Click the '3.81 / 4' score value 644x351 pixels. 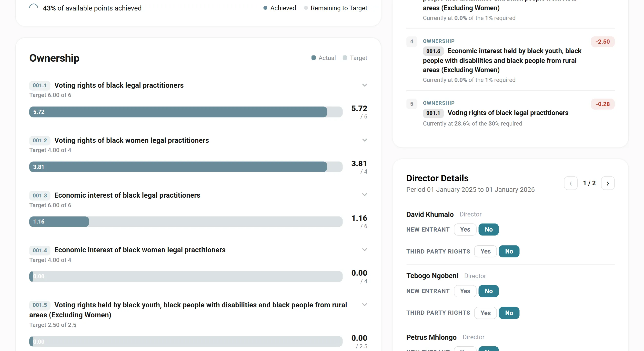pyautogui.click(x=359, y=167)
